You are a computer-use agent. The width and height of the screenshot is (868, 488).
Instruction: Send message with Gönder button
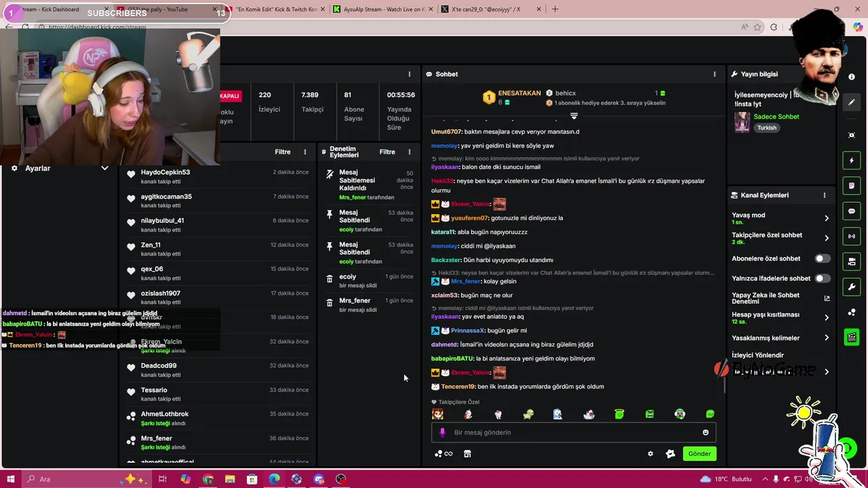click(699, 454)
